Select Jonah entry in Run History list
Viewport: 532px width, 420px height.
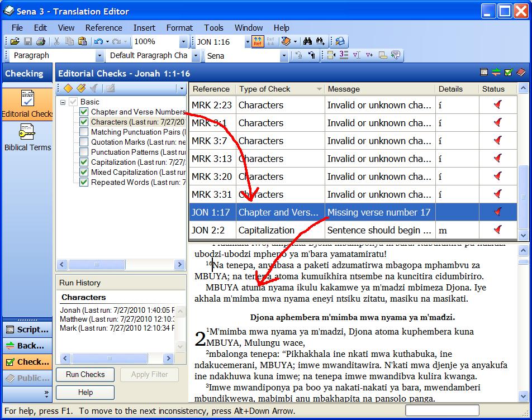click(x=117, y=310)
